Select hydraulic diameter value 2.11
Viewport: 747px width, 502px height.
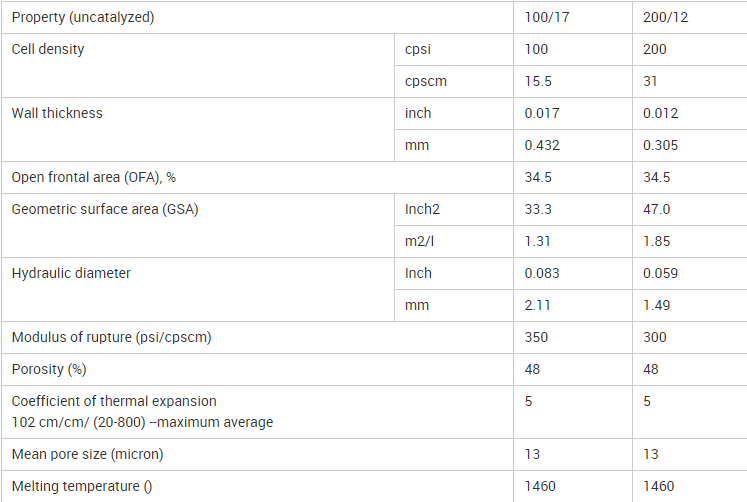pos(537,305)
